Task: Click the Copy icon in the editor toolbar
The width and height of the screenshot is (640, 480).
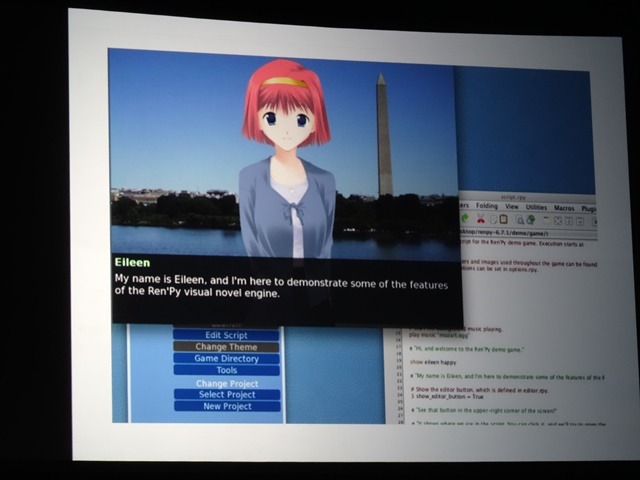Action: tap(493, 220)
